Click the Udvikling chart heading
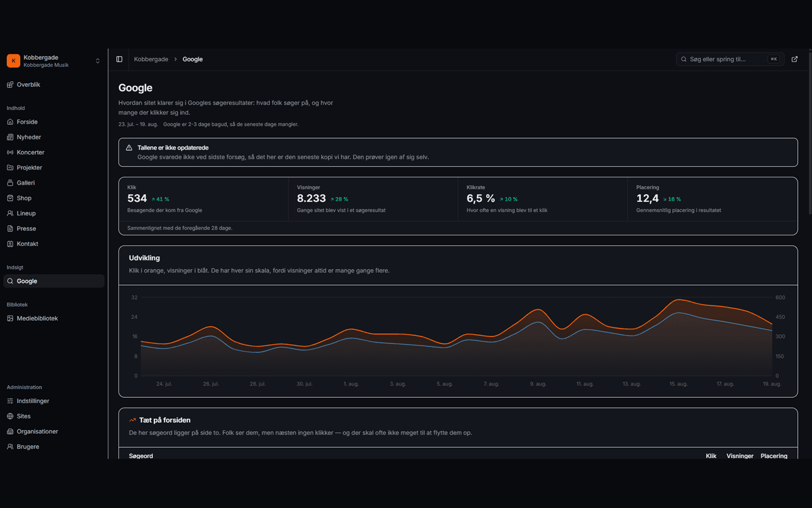Screen dimensions: 812x508 144,258
